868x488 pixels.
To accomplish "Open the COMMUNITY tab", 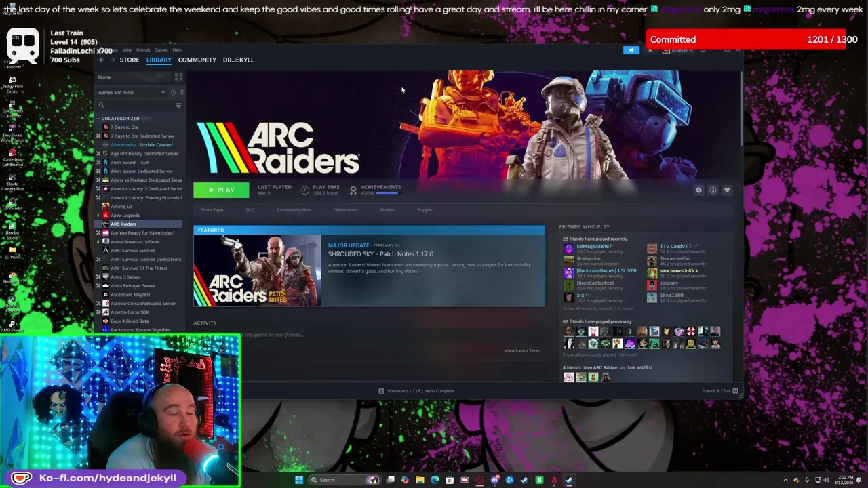I will (x=197, y=60).
